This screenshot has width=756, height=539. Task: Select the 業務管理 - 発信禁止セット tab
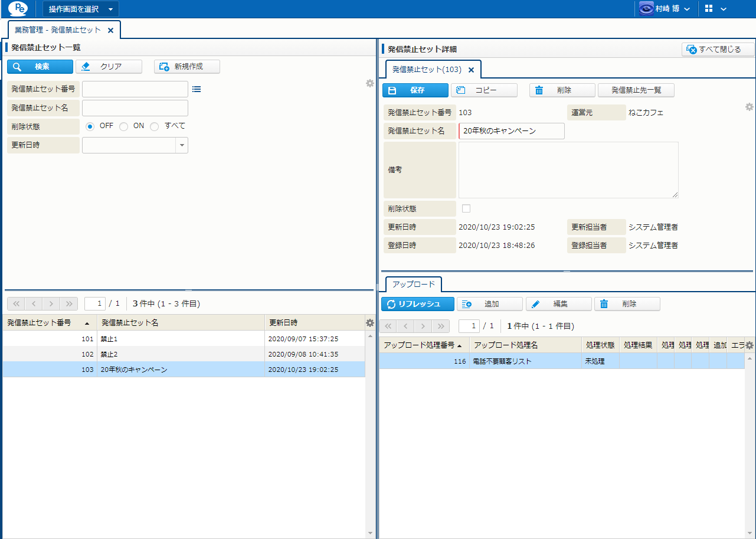(57, 30)
